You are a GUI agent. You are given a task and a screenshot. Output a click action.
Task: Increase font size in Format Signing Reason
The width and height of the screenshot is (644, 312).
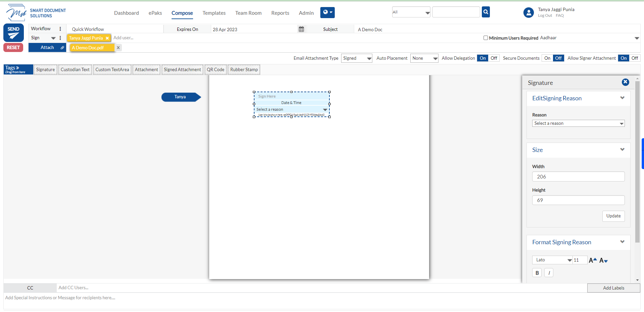pos(593,260)
